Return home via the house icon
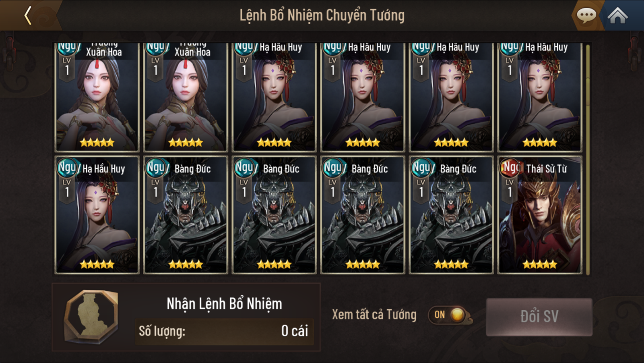644x363 pixels. pos(617,16)
